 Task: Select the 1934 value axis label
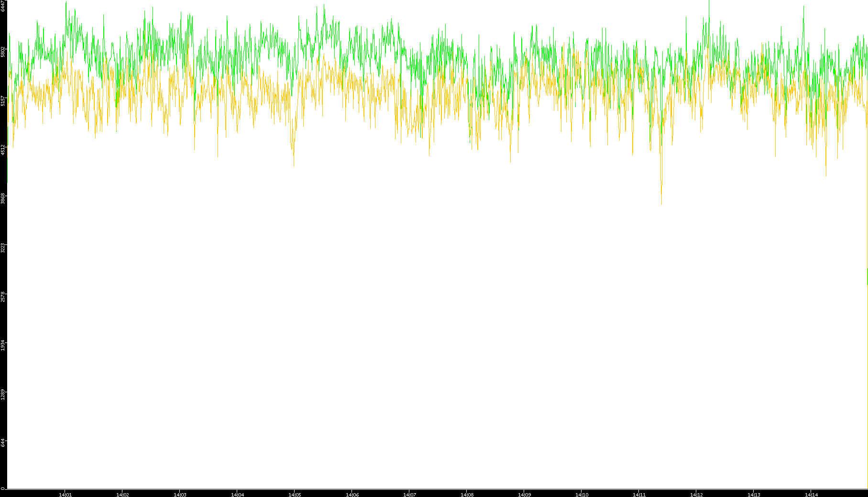3,345
